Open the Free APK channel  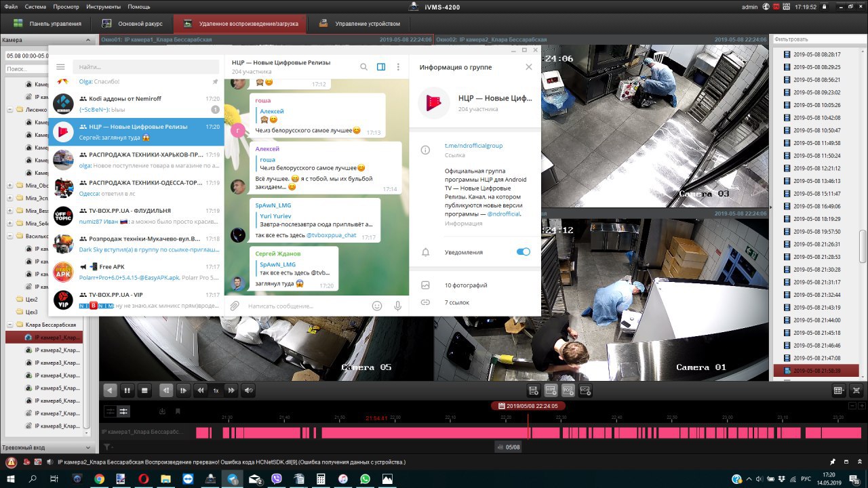(136, 272)
